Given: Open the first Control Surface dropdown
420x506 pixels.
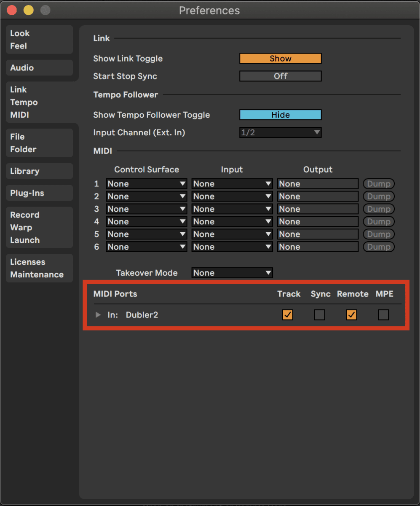Looking at the screenshot, I should tap(146, 183).
